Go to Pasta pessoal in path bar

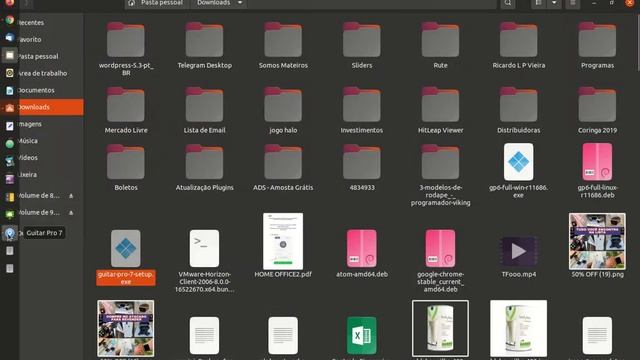[162, 3]
